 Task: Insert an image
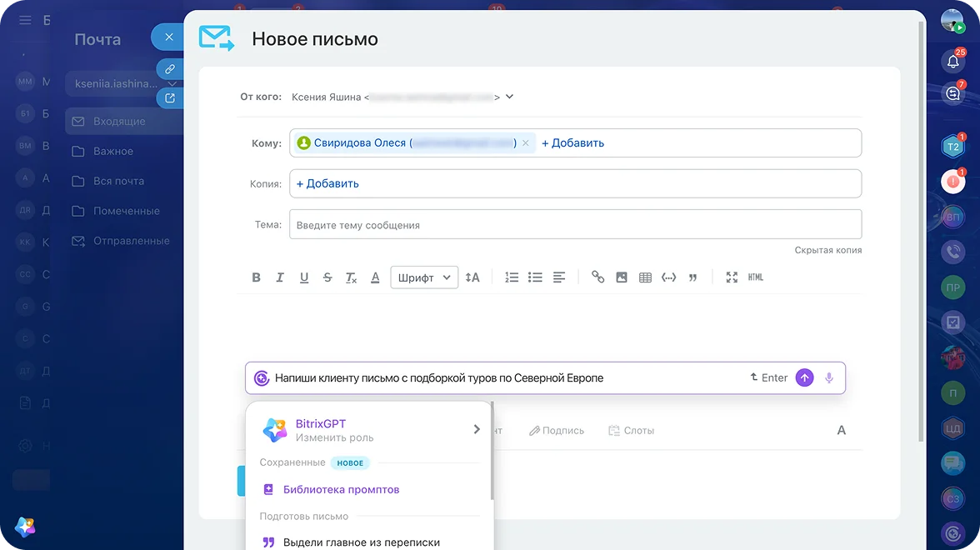point(622,277)
